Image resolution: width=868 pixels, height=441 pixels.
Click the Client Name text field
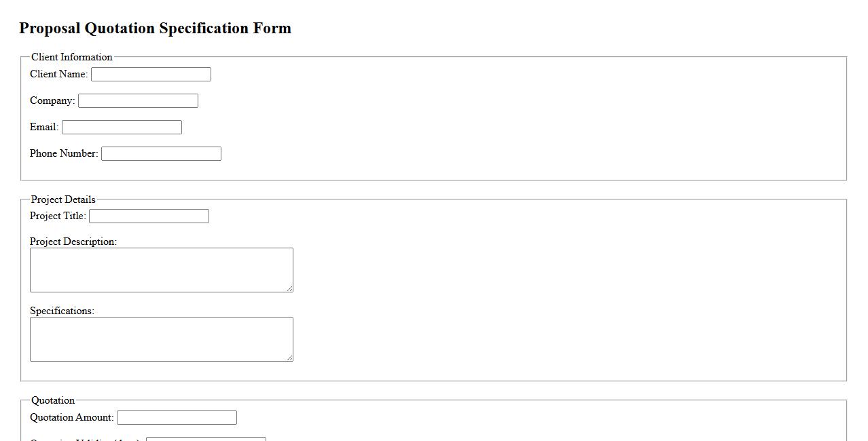[151, 75]
